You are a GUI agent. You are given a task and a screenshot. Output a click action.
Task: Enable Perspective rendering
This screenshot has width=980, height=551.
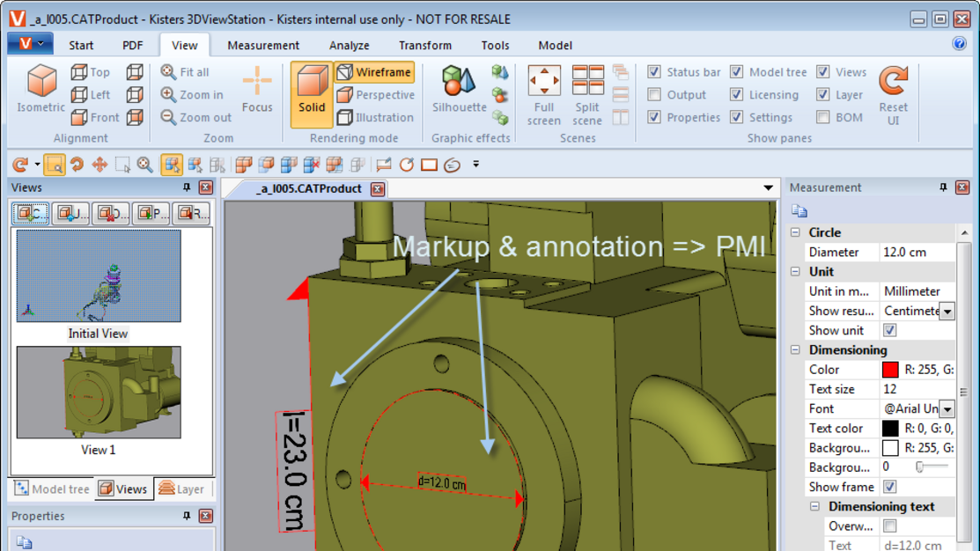[376, 95]
